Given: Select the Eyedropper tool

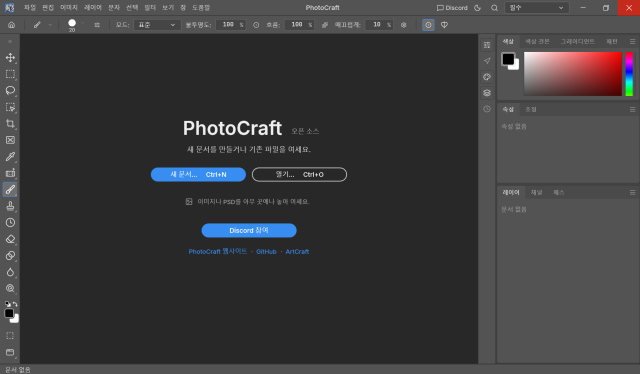Looking at the screenshot, I should point(10,156).
